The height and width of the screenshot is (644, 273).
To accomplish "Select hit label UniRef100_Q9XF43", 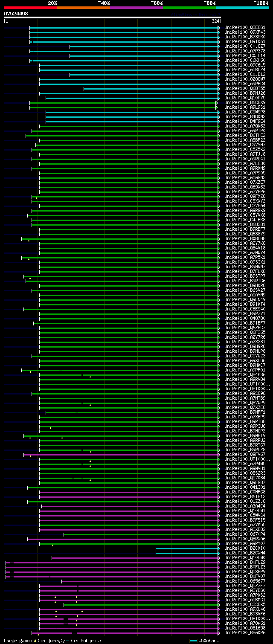I will click(x=245, y=32).
